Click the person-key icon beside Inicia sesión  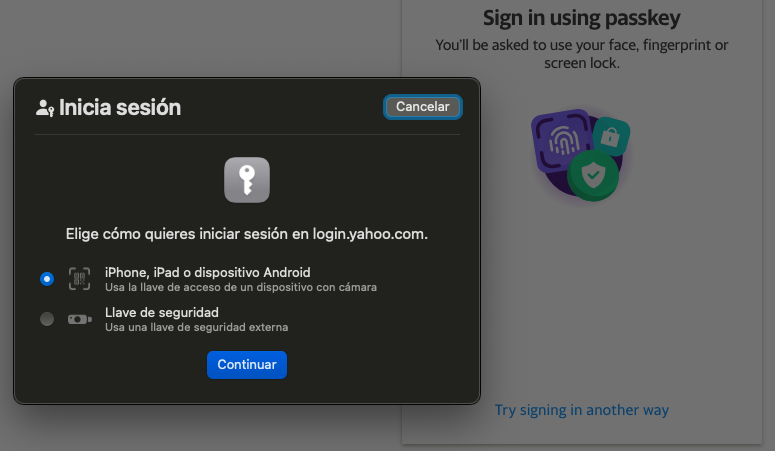pos(44,108)
